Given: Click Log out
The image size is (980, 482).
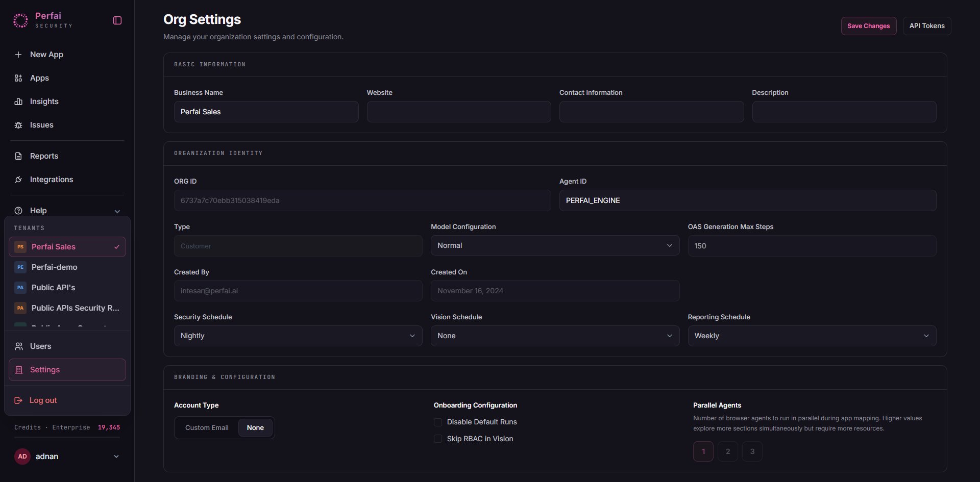Looking at the screenshot, I should pyautogui.click(x=67, y=400).
